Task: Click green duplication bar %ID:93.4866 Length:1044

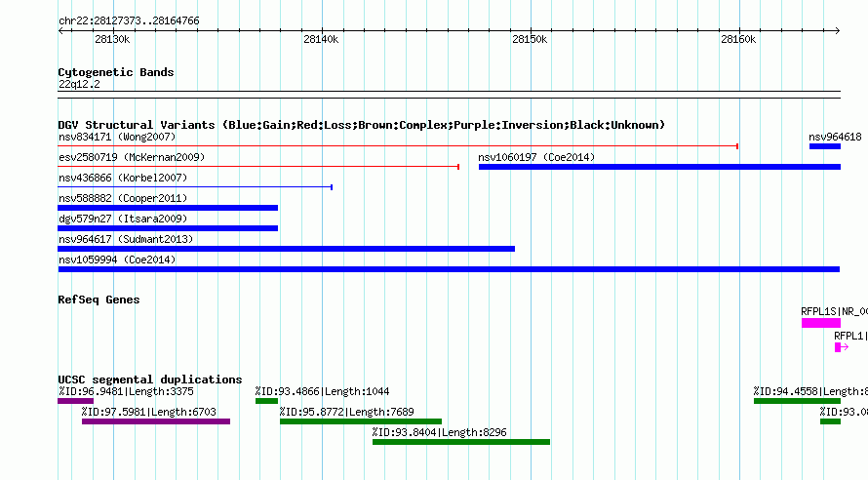Action: click(267, 401)
